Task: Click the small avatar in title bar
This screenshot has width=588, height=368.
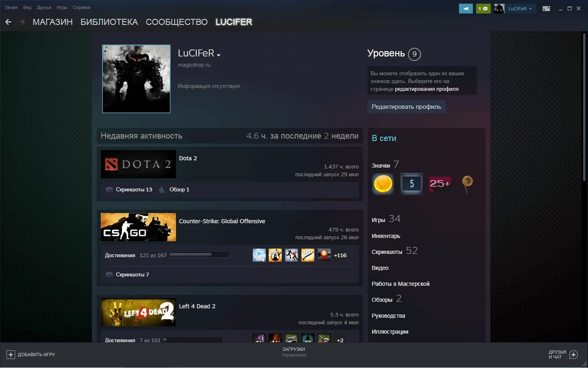Action: (x=499, y=9)
